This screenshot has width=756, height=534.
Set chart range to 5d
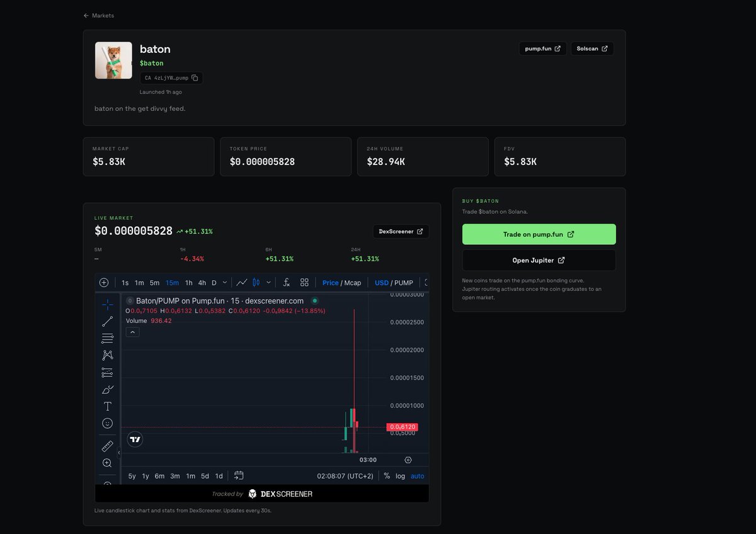205,476
